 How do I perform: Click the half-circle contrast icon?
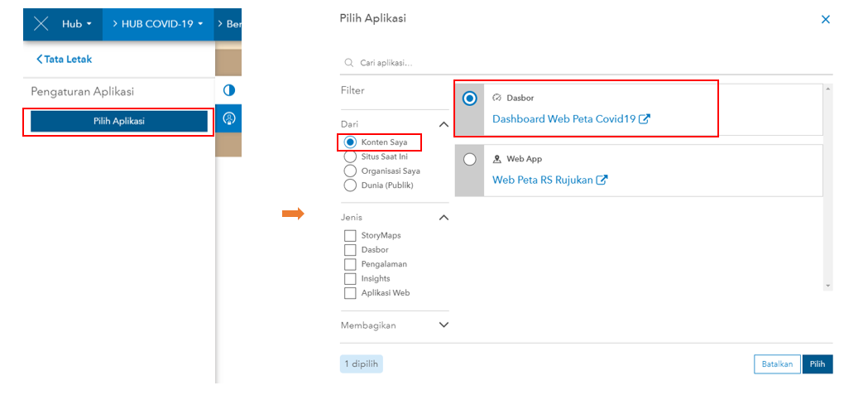point(229,89)
